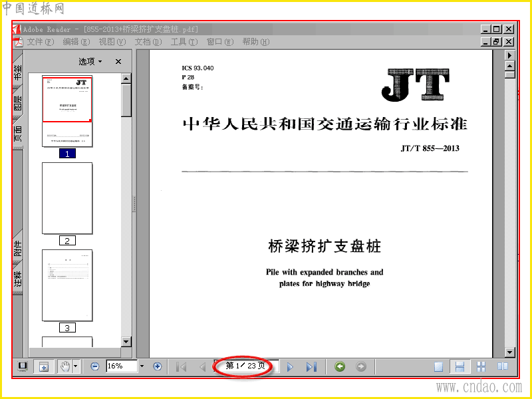
Task: Toggle facing pages layout
Action: (x=503, y=367)
